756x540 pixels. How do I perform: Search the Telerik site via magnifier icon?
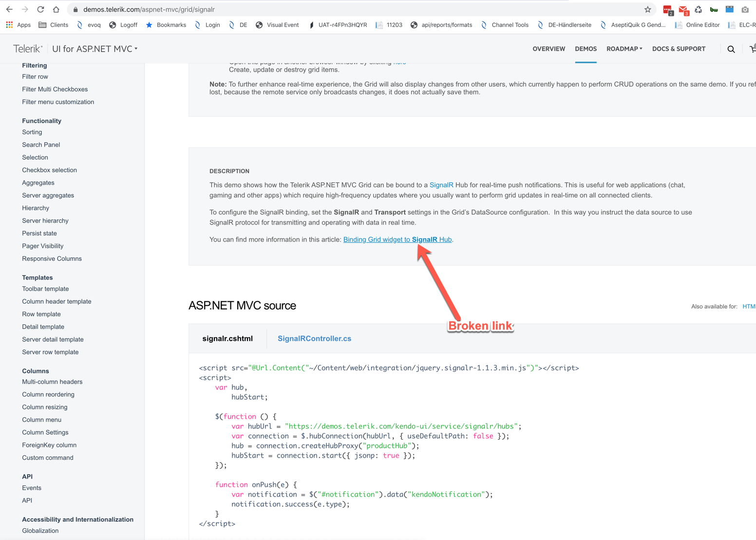pyautogui.click(x=731, y=49)
